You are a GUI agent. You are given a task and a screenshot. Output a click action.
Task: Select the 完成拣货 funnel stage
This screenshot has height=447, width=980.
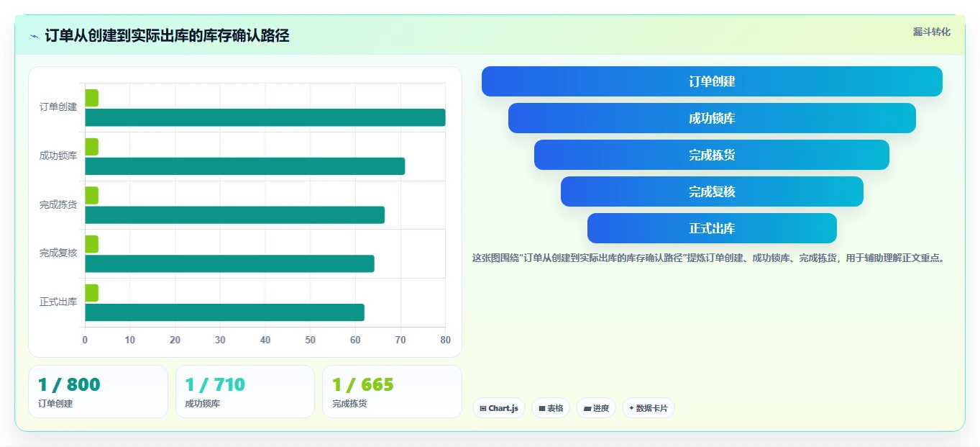pos(712,155)
